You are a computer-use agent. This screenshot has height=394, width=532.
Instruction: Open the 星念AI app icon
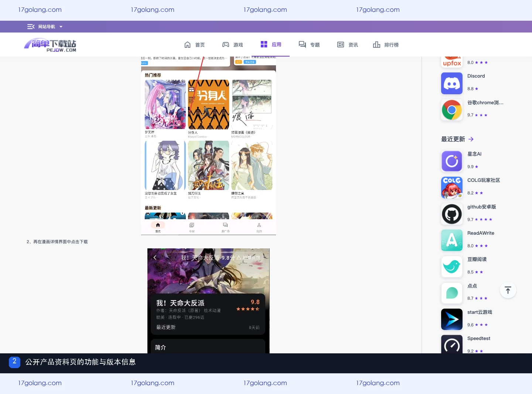click(x=451, y=161)
